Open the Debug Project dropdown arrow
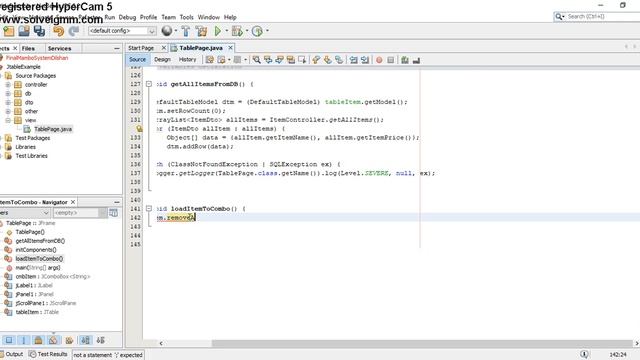This screenshot has width=640, height=360. [x=247, y=31]
